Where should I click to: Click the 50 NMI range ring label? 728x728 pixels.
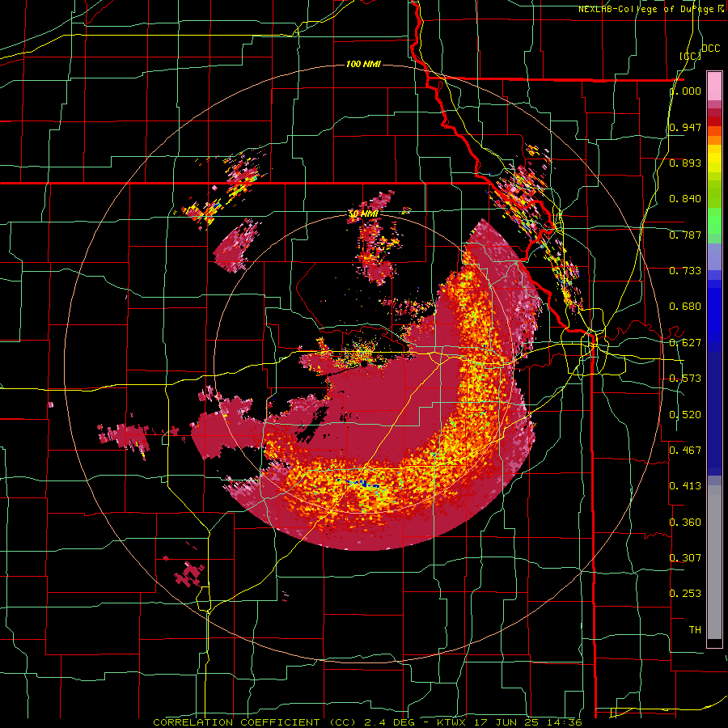[x=363, y=214]
